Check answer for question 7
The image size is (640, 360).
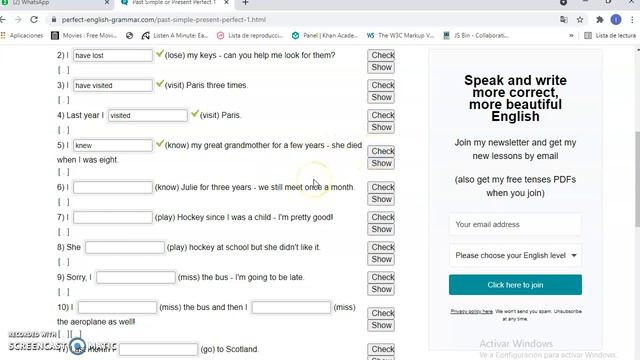point(381,217)
